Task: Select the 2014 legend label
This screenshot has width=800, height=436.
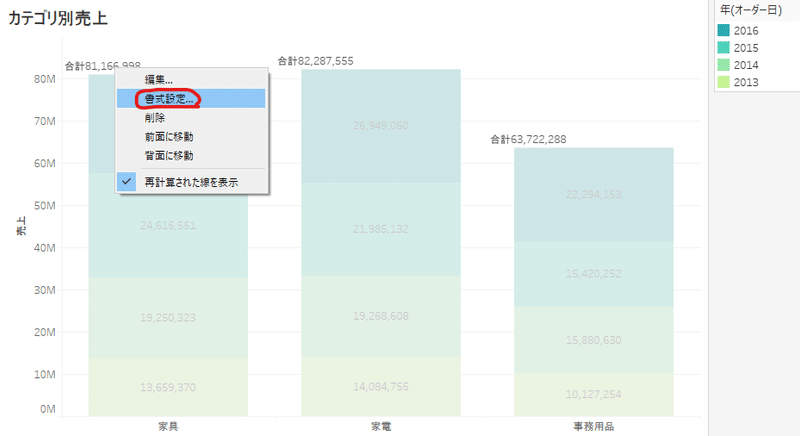Action: coord(746,65)
